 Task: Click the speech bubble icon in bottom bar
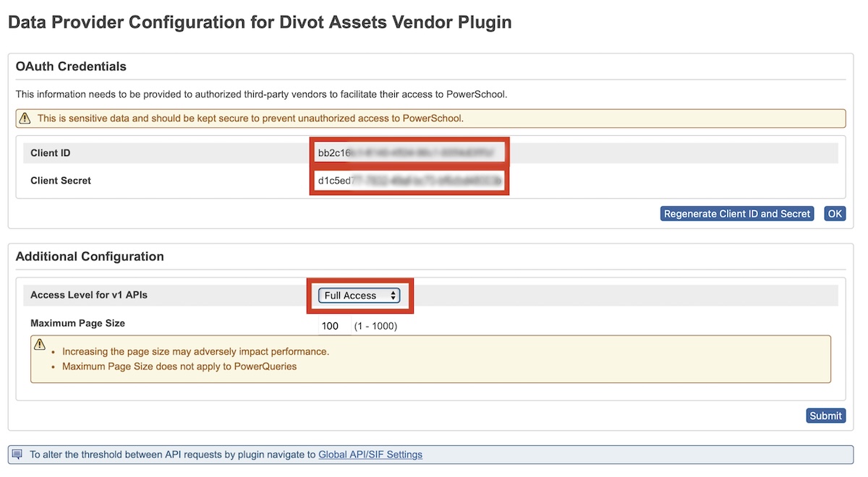tap(17, 455)
